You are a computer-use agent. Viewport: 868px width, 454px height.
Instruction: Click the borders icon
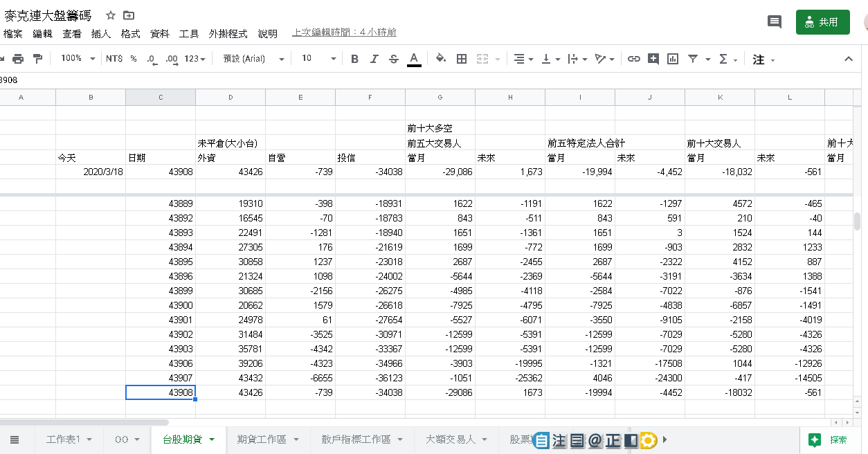click(462, 59)
